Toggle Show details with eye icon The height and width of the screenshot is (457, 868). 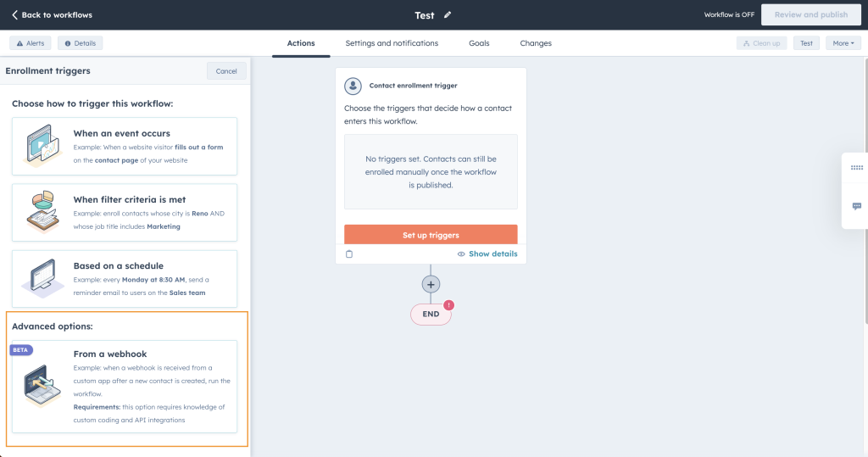[x=487, y=254]
